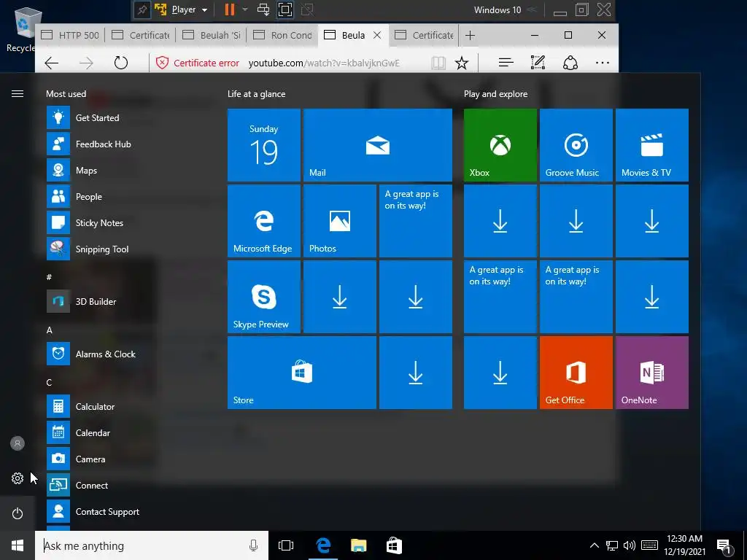Close the active Beula tab
747x560 pixels.
(x=377, y=35)
